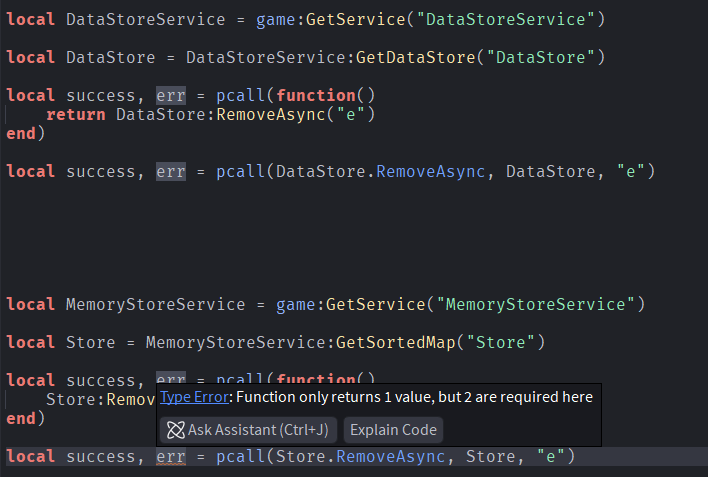
Task: Click the local Store variable name
Action: tap(91, 342)
